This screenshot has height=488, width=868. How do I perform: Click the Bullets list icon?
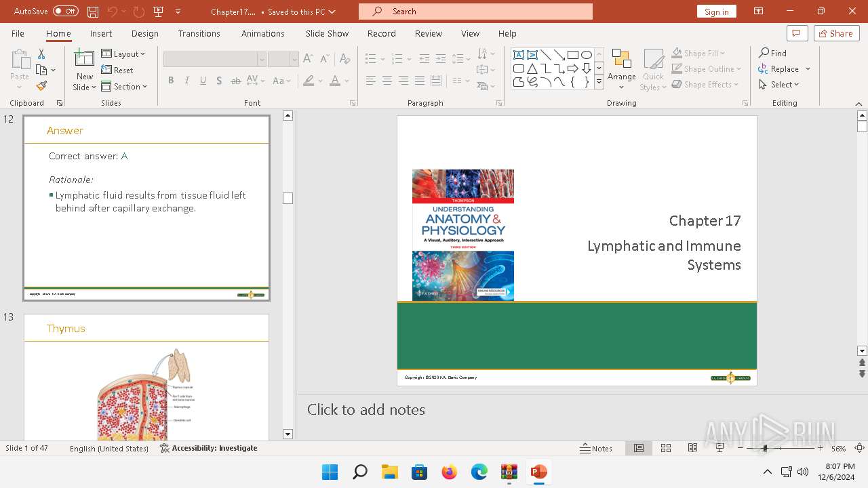(x=370, y=59)
